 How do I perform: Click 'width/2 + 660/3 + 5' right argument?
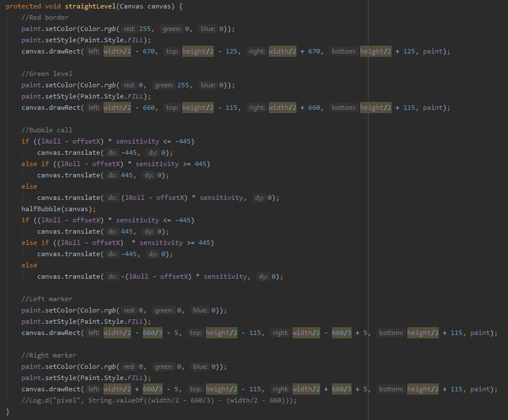click(330, 389)
